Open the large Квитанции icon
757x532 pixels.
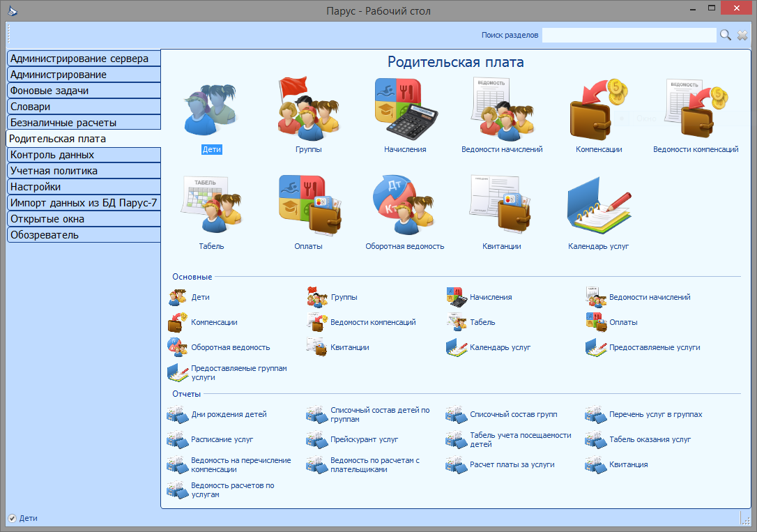[502, 205]
